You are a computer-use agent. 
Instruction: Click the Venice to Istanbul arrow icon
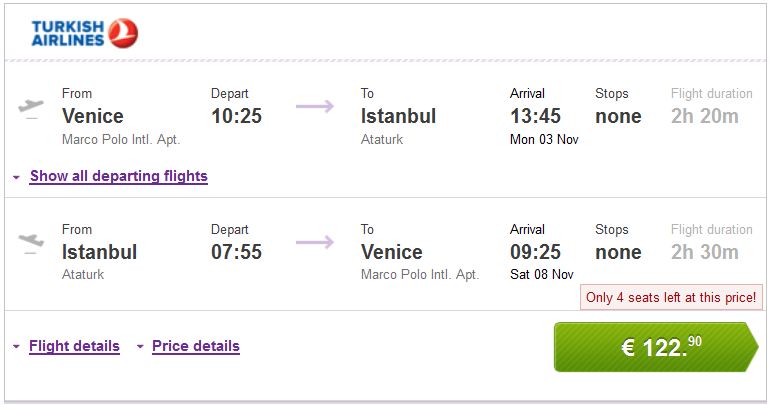point(315,106)
